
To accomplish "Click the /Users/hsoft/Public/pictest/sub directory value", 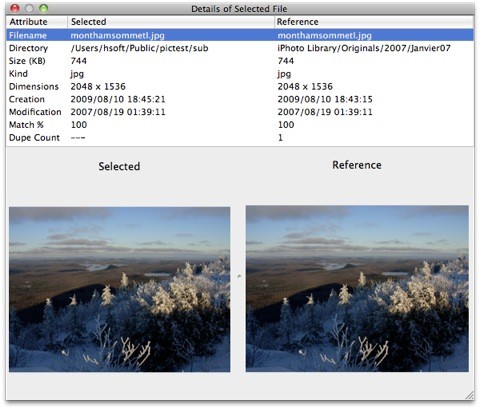I will (x=139, y=48).
